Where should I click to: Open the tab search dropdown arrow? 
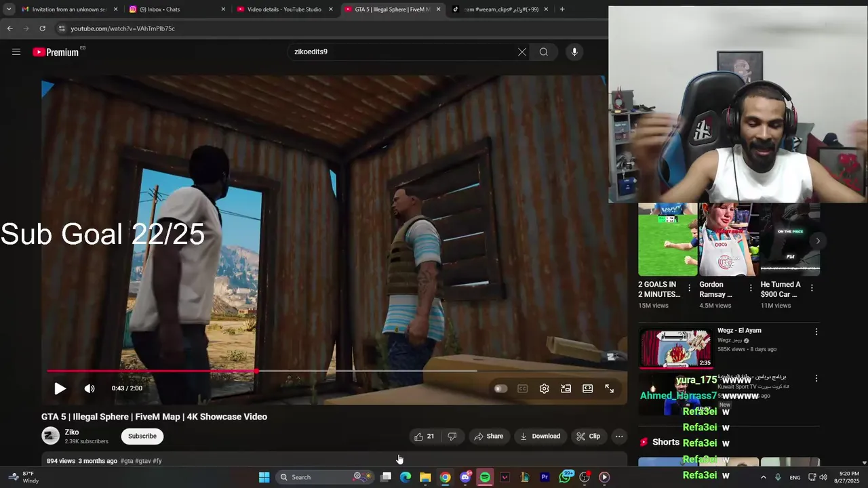click(x=9, y=9)
